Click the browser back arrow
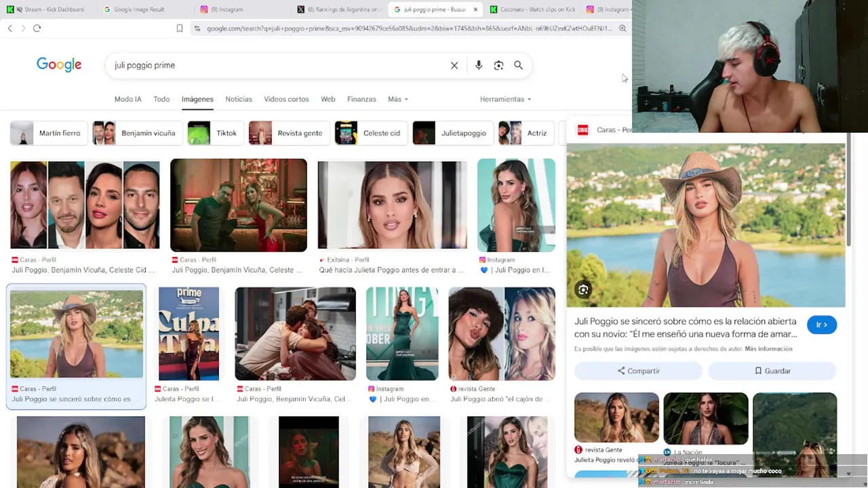This screenshot has width=868, height=488. pos(9,28)
